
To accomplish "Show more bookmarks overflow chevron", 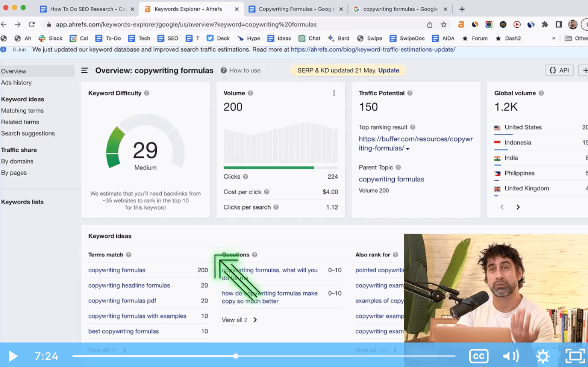I will coord(554,39).
